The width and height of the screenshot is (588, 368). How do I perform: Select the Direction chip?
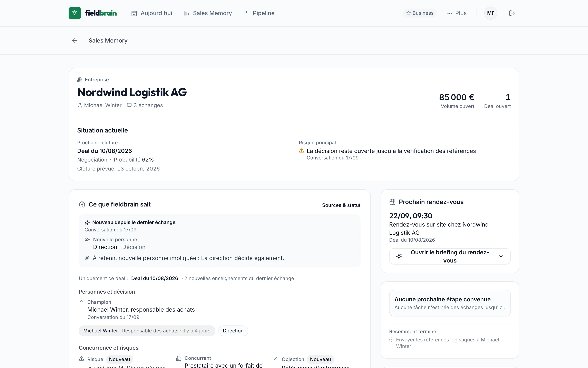(x=233, y=331)
